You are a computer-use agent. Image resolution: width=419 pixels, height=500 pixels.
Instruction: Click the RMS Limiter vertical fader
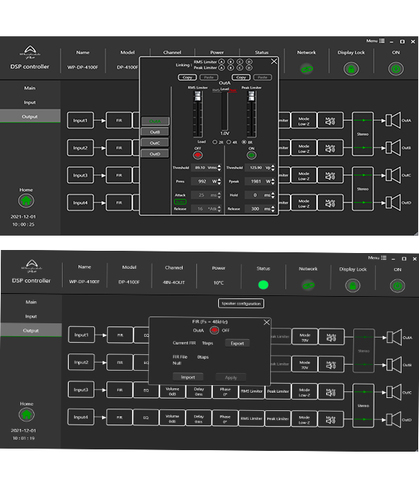(198, 114)
